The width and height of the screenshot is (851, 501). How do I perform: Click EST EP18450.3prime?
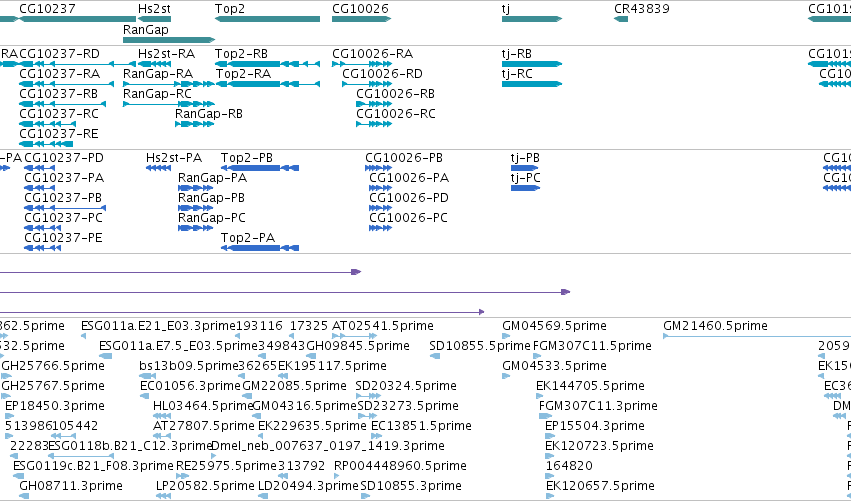click(x=55, y=406)
